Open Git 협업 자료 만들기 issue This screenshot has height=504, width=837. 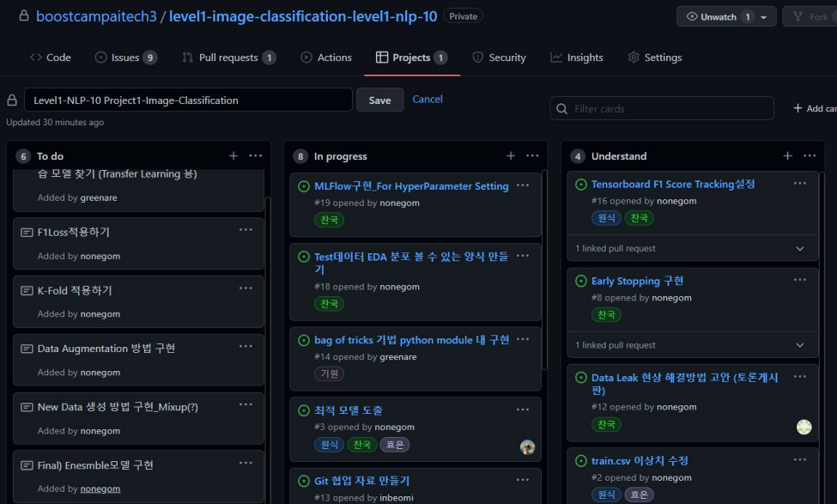tap(361, 481)
